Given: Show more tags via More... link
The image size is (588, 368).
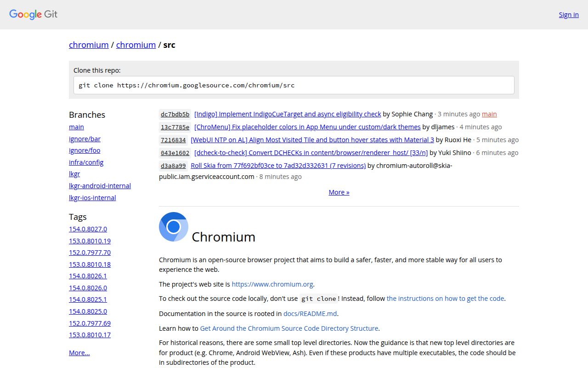Looking at the screenshot, I should click(79, 353).
